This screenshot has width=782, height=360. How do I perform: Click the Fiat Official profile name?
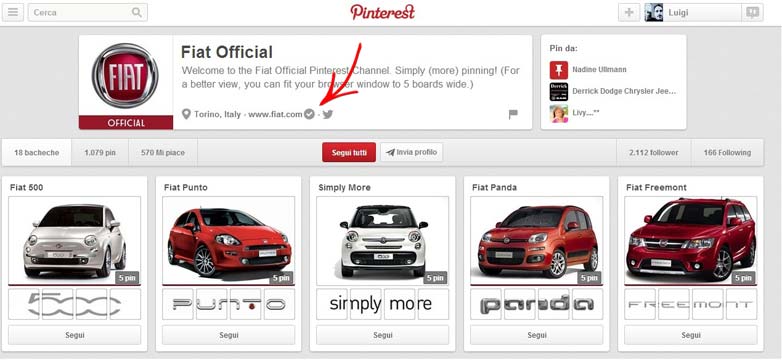pos(227,52)
